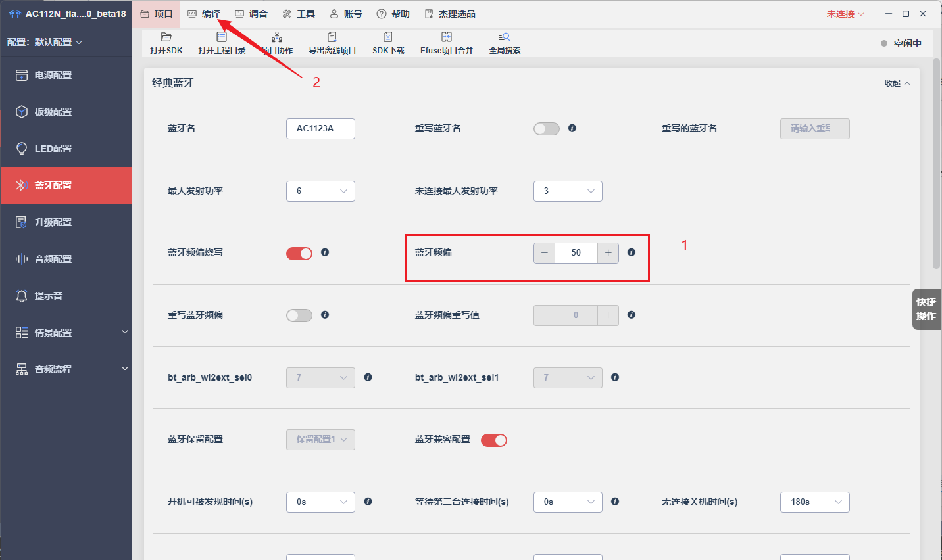Open the 打开SDK toolbar icon
Image resolution: width=942 pixels, height=560 pixels.
pos(166,43)
